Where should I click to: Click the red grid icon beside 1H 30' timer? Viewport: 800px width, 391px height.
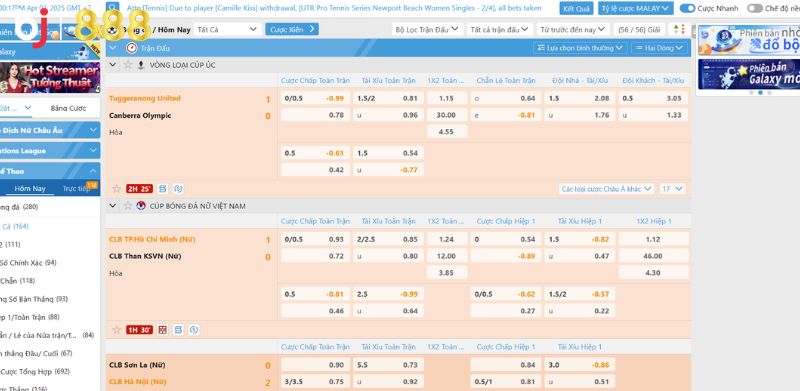tap(163, 330)
